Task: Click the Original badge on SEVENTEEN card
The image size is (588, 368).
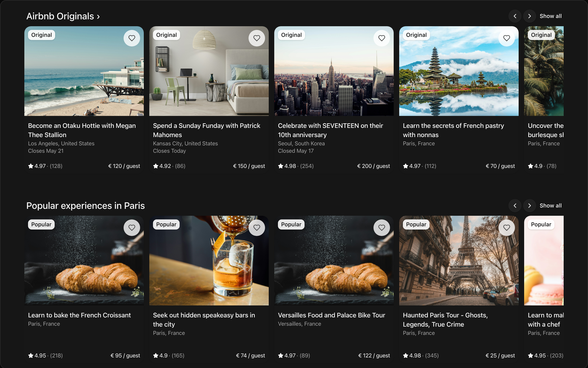Action: coord(291,35)
